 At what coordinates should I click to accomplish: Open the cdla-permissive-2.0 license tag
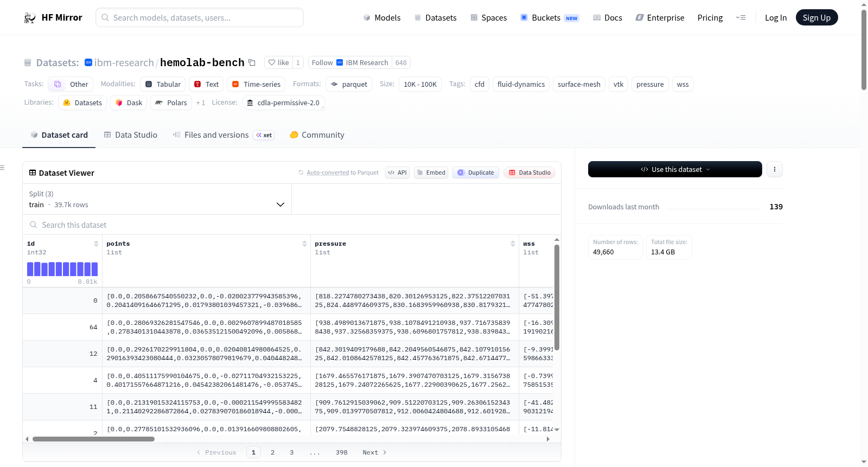click(283, 103)
